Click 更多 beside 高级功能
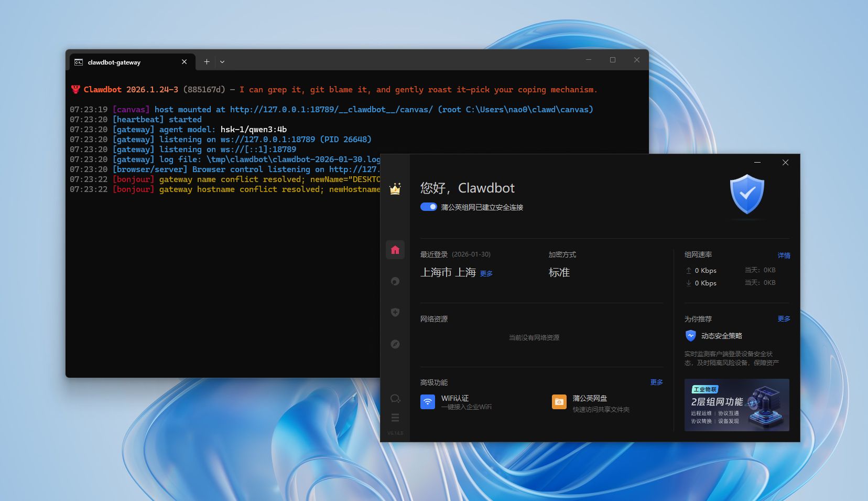The image size is (868, 501). click(657, 382)
